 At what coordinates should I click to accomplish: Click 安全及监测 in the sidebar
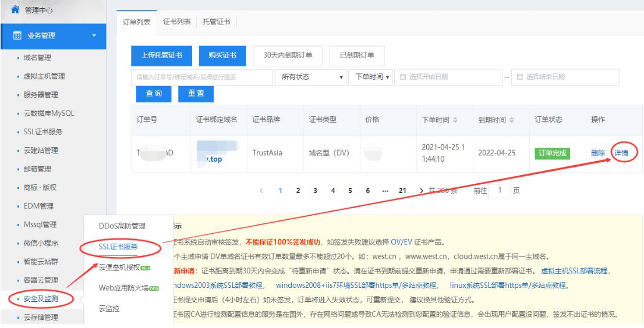click(x=41, y=299)
